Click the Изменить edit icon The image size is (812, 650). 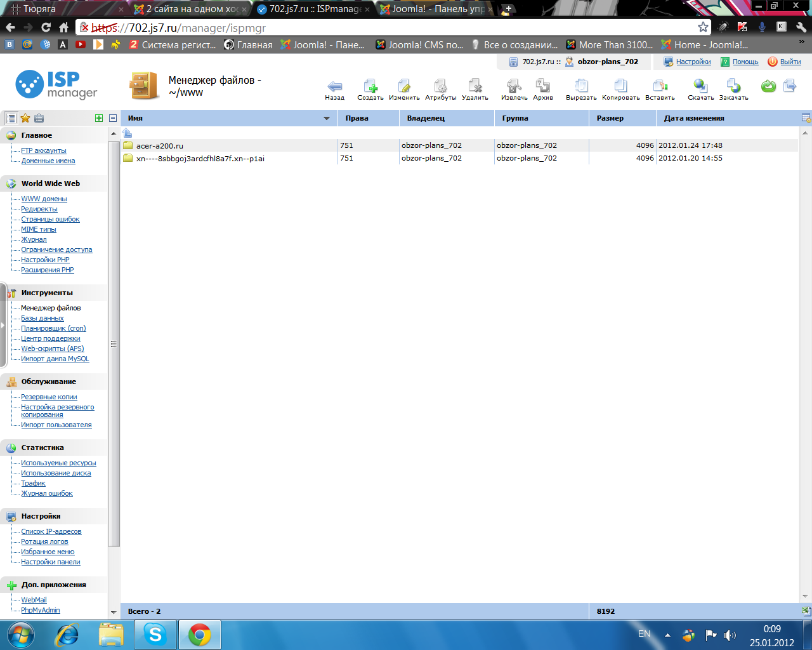(404, 86)
